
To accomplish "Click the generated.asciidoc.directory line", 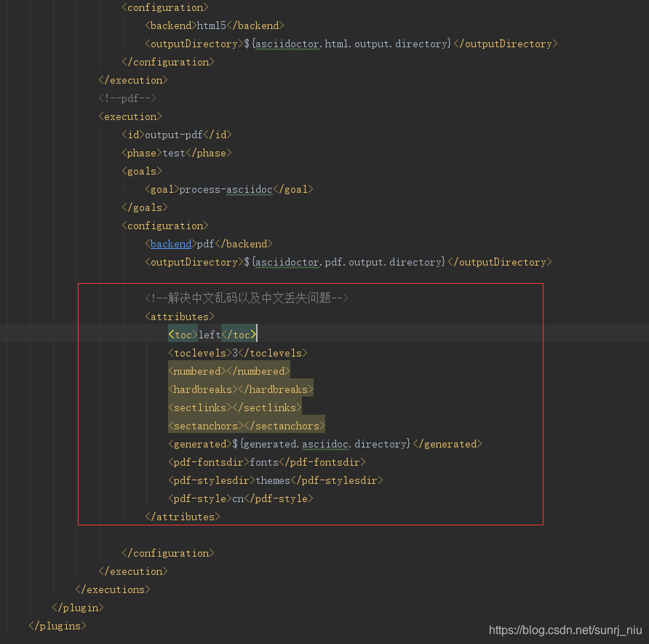I will click(x=325, y=445).
